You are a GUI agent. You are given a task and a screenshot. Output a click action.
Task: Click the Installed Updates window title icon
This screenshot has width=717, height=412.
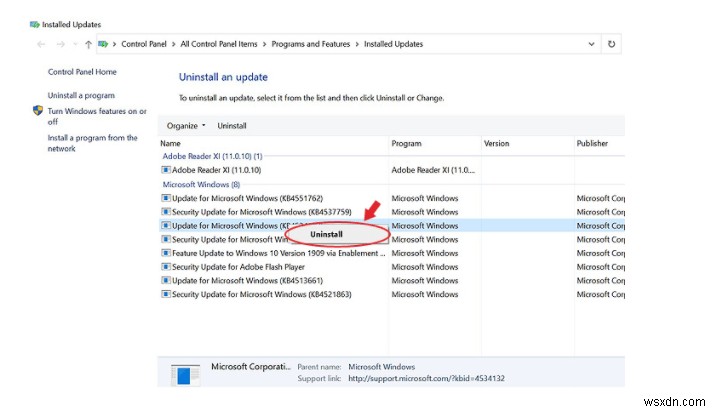pyautogui.click(x=34, y=24)
